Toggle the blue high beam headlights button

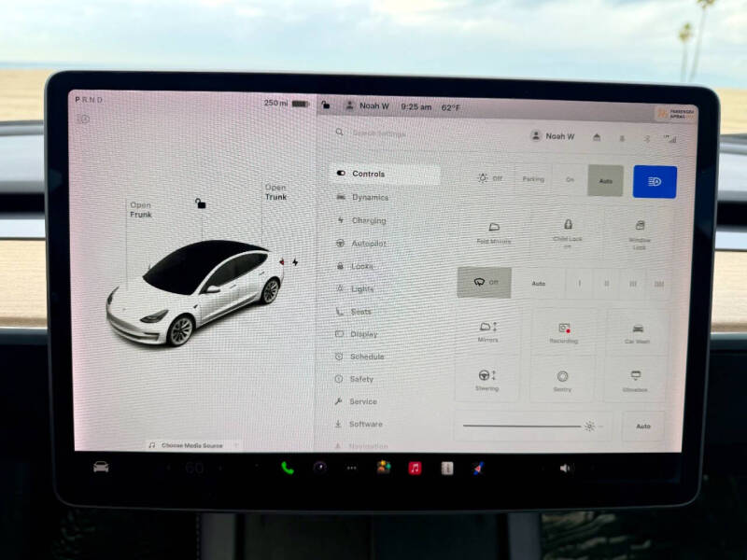pos(655,181)
